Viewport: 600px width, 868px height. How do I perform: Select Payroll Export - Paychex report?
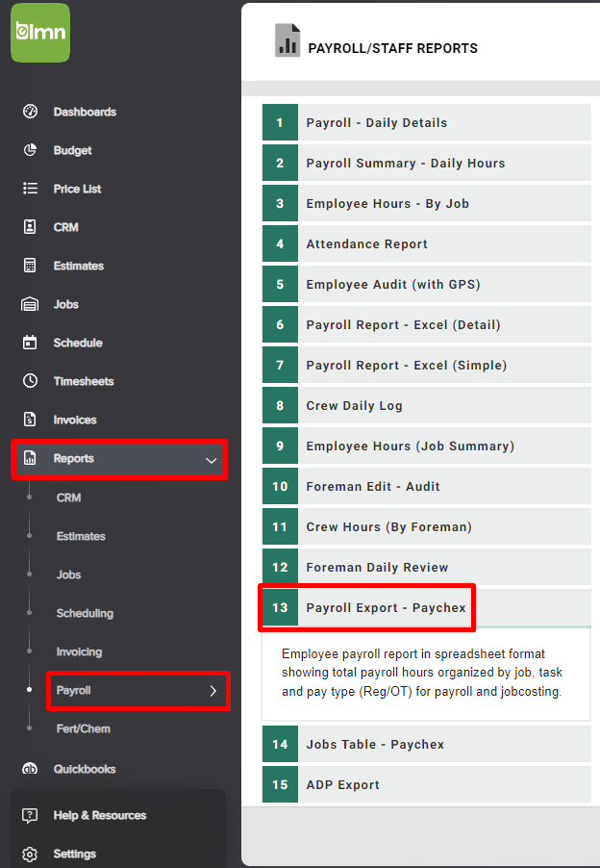426,607
